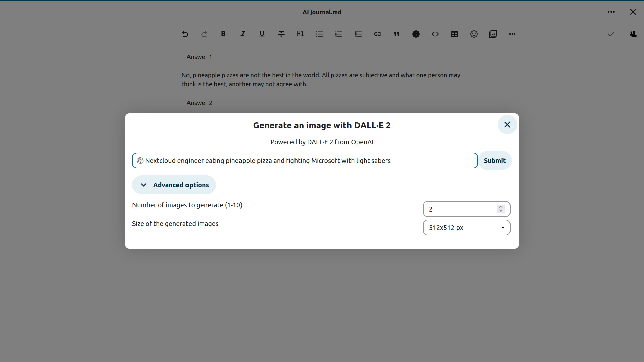The image size is (644, 362).
Task: Close the DALL·E 2 image generation dialog
Action: pyautogui.click(x=507, y=125)
